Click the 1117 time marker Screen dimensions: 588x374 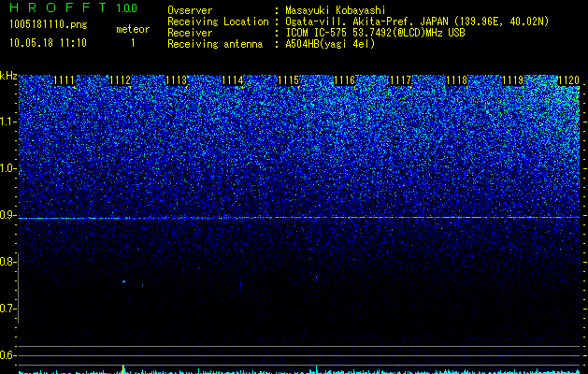(x=400, y=80)
